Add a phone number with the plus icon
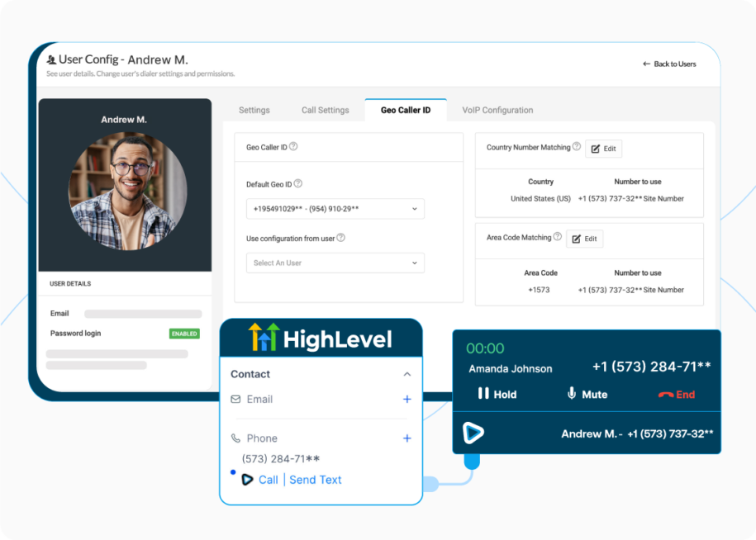Image resolution: width=756 pixels, height=540 pixels. 407,438
